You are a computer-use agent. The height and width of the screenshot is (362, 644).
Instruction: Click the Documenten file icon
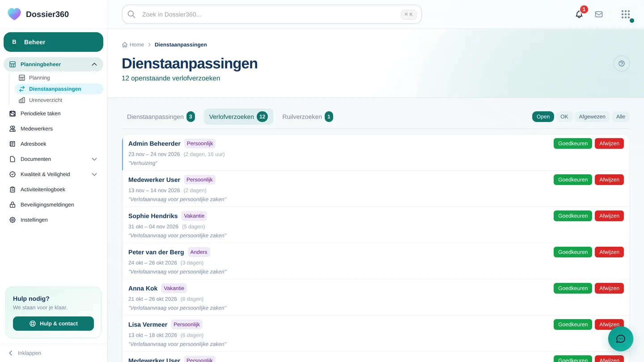coord(13,159)
